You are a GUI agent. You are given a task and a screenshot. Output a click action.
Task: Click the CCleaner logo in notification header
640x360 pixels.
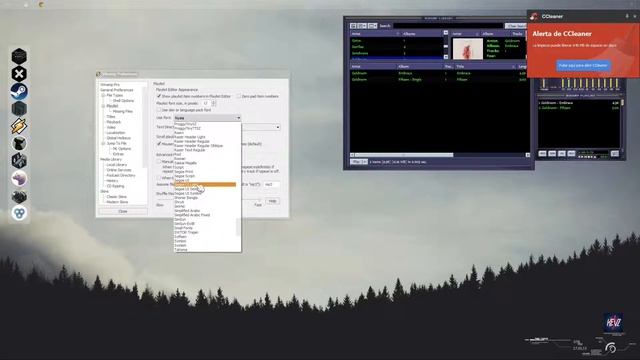534,16
